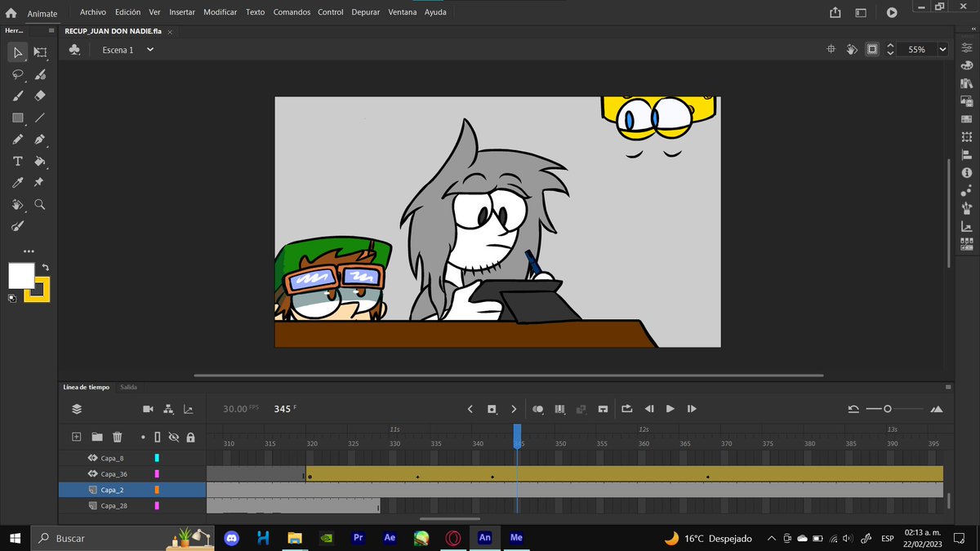Toggle lock all layers padlock icon

[190, 437]
